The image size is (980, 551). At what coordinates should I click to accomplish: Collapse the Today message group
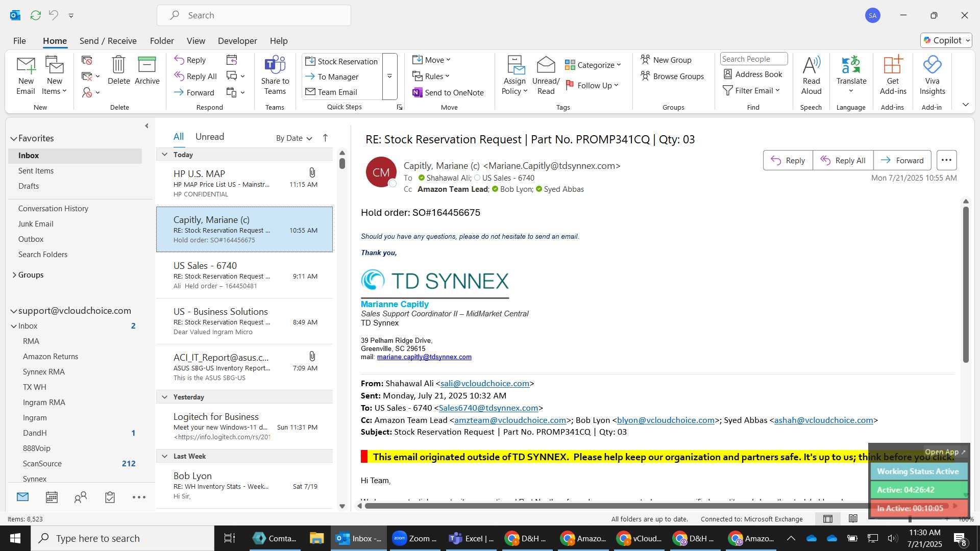(x=164, y=155)
